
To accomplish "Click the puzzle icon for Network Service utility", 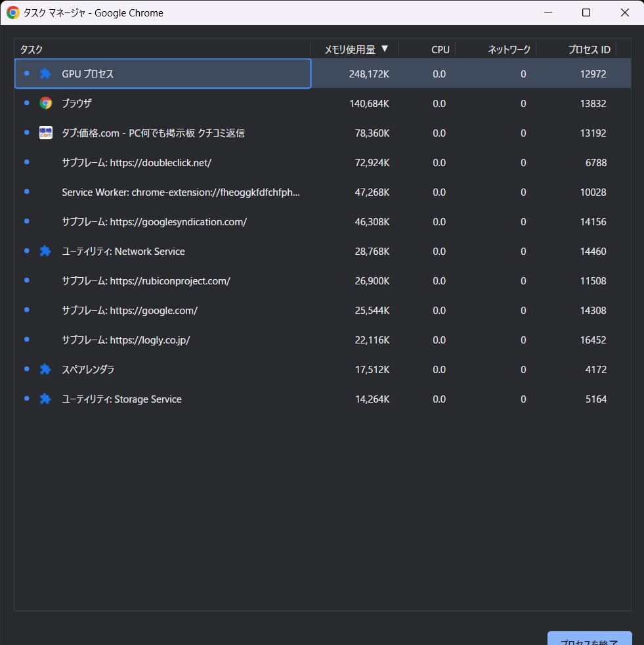I will pyautogui.click(x=45, y=251).
